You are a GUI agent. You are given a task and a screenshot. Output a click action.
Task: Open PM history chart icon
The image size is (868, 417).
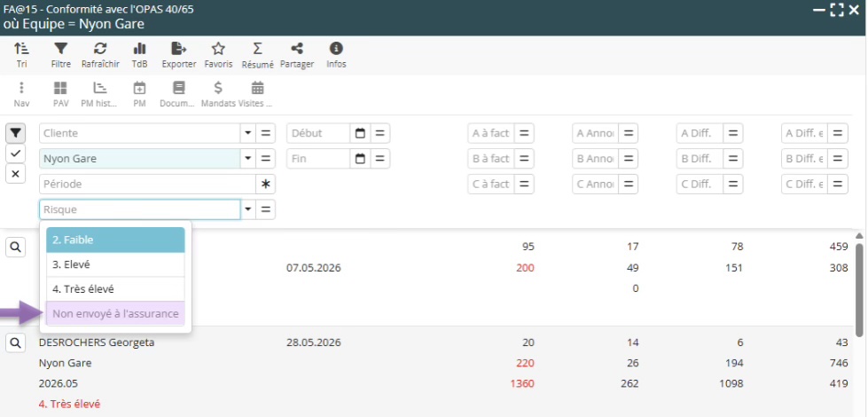click(100, 94)
